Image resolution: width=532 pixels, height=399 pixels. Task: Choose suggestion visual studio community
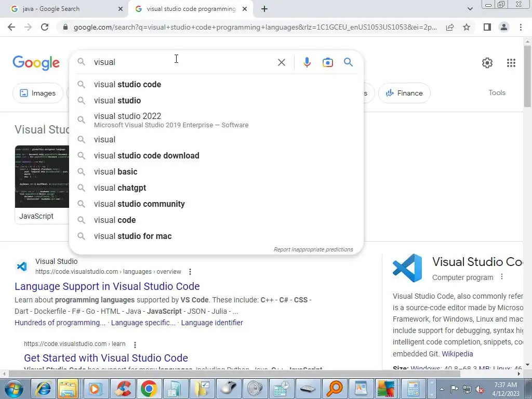tap(217, 204)
